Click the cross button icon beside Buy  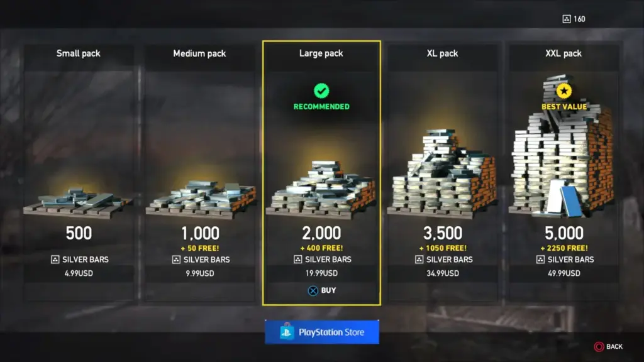click(313, 290)
